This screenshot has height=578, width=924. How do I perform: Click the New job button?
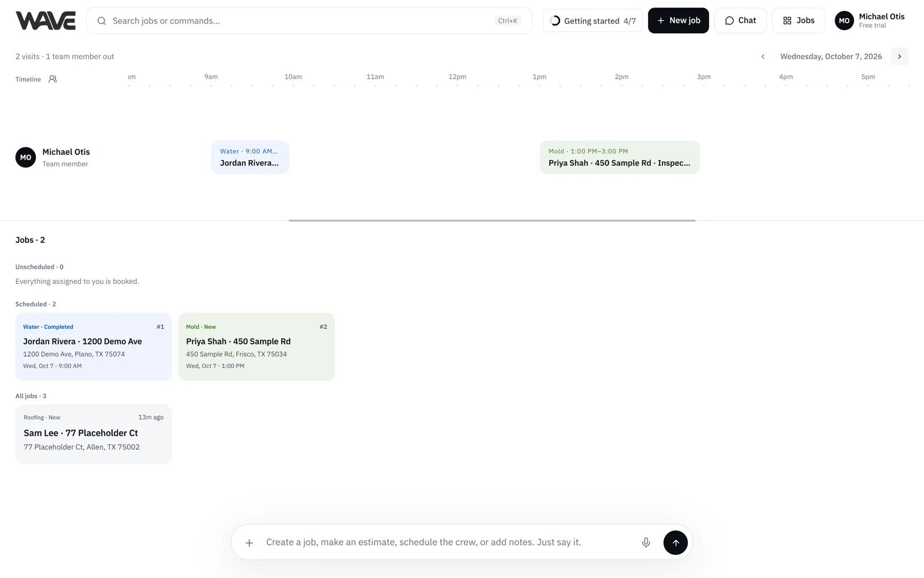coord(678,21)
